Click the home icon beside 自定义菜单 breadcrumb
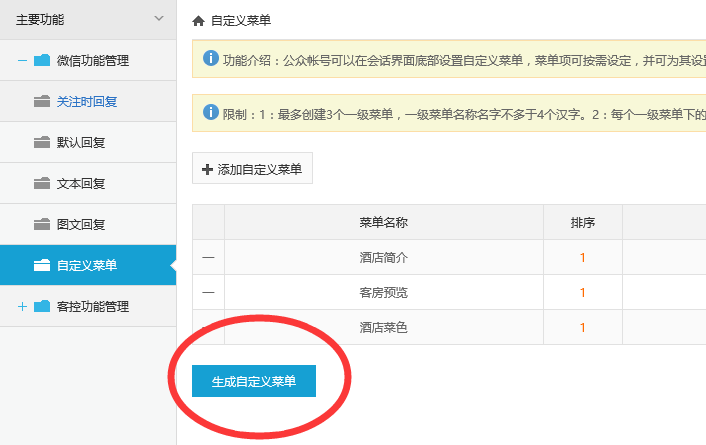This screenshot has height=445, width=706. tap(198, 20)
